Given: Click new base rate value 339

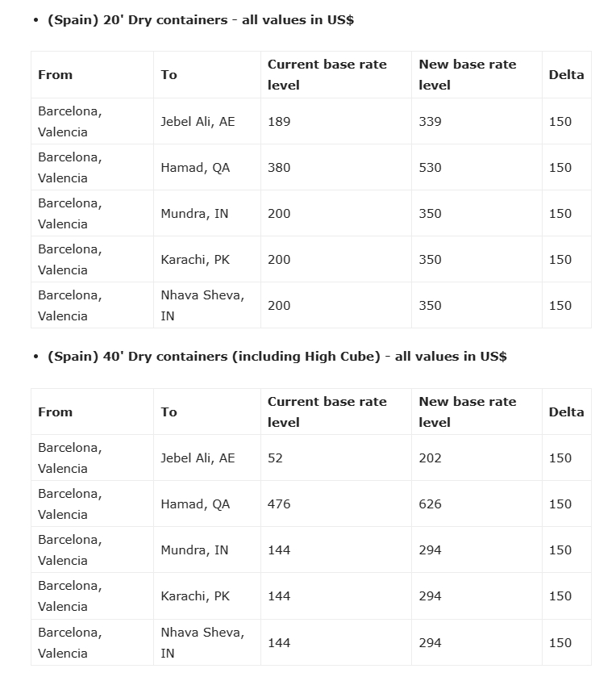Looking at the screenshot, I should click(x=431, y=122).
